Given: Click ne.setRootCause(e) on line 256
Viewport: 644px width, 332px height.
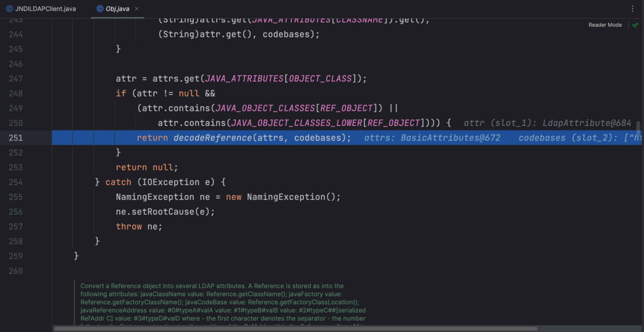Looking at the screenshot, I should tap(165, 212).
